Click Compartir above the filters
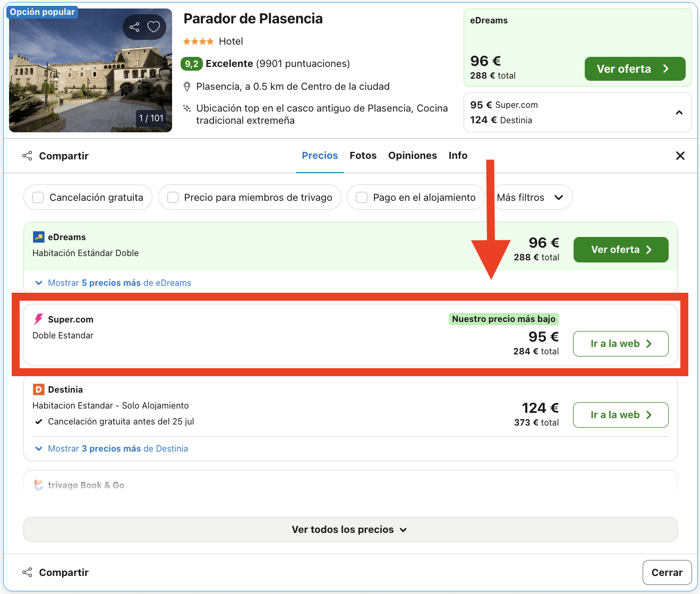 [55, 156]
